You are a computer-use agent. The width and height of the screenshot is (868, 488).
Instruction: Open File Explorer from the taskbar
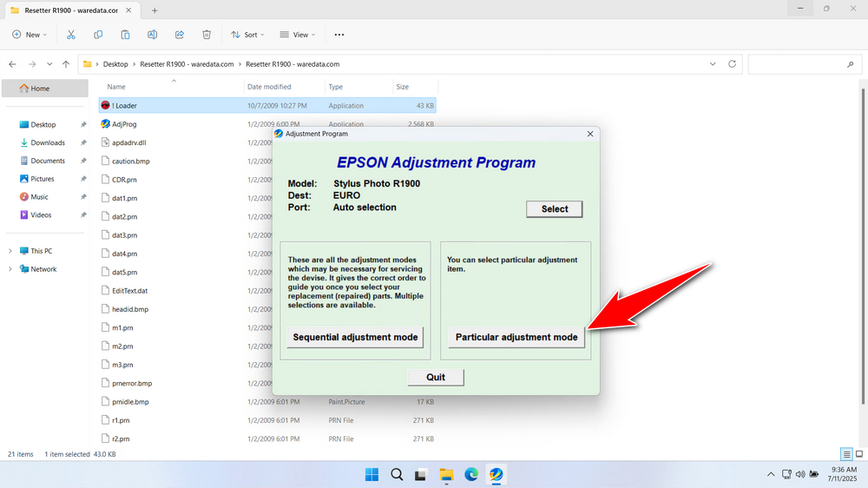(x=446, y=474)
